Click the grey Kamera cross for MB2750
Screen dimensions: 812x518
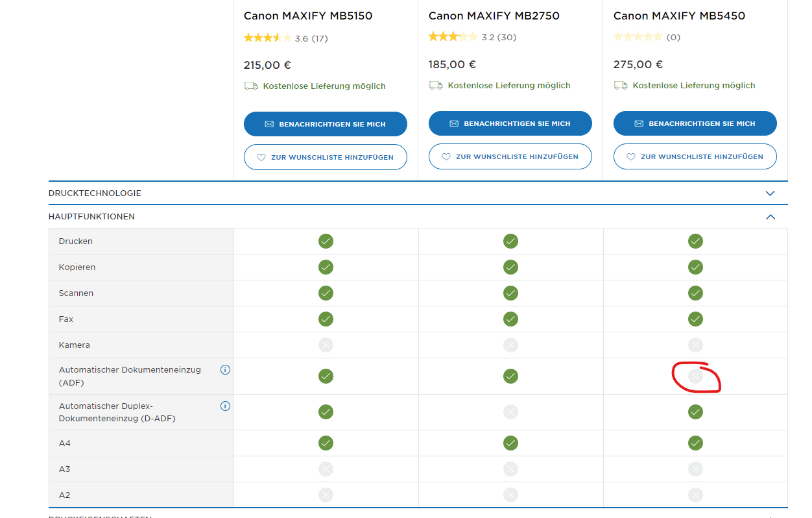click(x=510, y=345)
